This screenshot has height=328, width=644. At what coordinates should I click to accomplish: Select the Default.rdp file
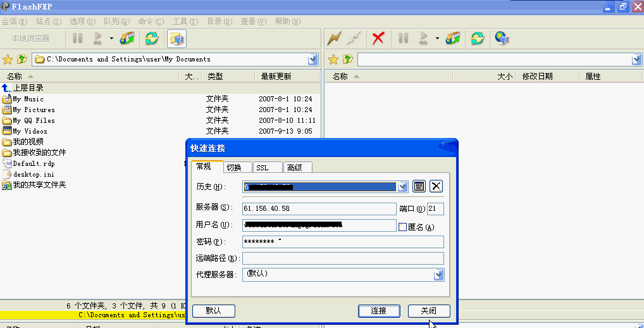click(28, 163)
